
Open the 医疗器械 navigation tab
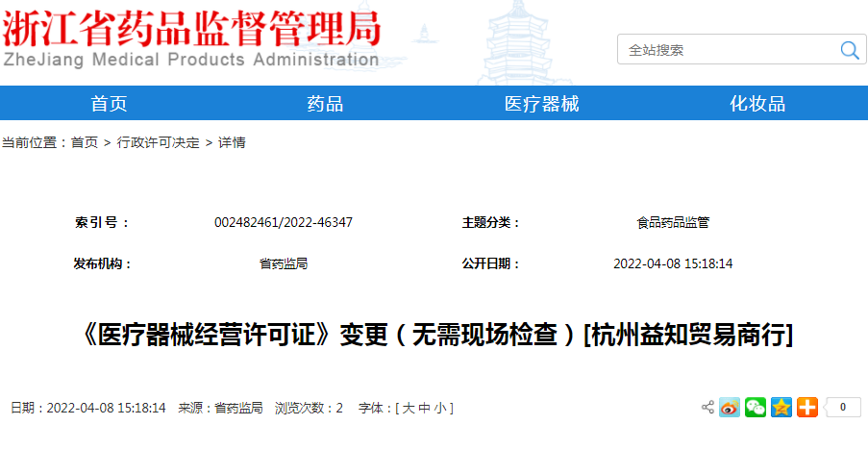pyautogui.click(x=541, y=104)
